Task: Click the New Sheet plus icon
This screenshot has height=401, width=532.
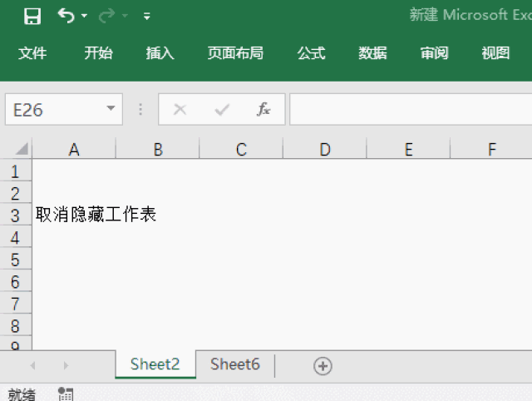Action: (323, 366)
